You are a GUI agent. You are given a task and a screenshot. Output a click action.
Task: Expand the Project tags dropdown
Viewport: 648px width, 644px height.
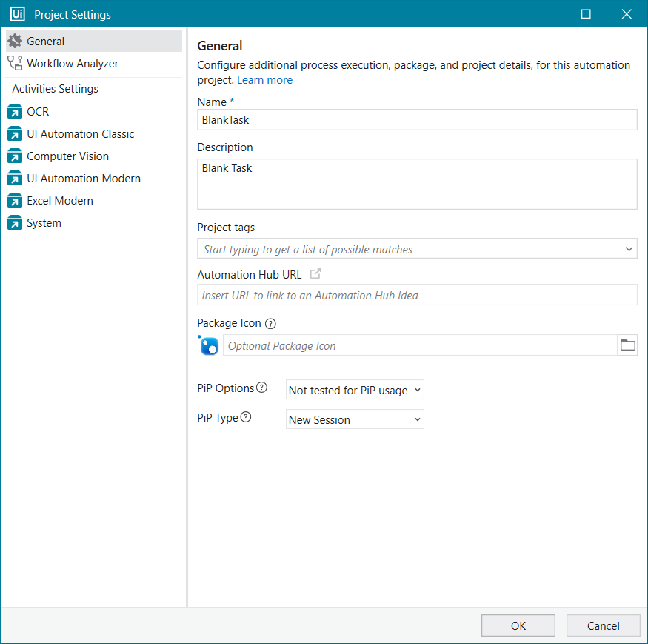(x=629, y=249)
